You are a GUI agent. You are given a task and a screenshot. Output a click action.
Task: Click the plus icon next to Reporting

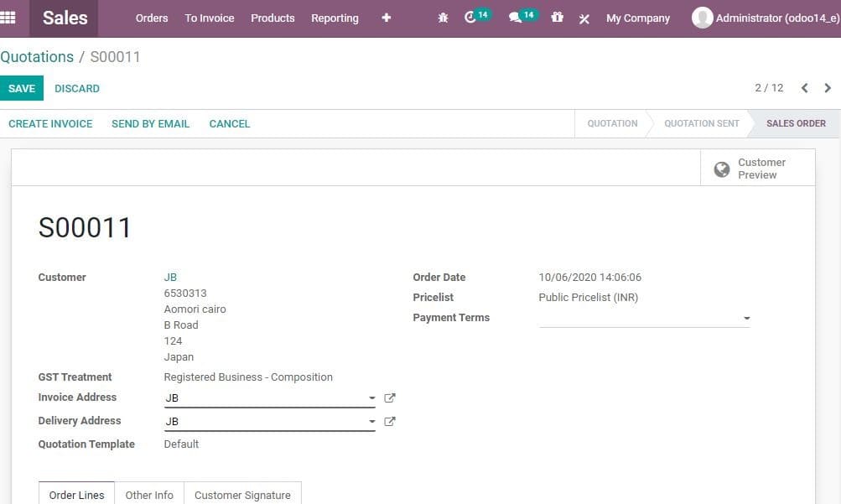tap(386, 18)
